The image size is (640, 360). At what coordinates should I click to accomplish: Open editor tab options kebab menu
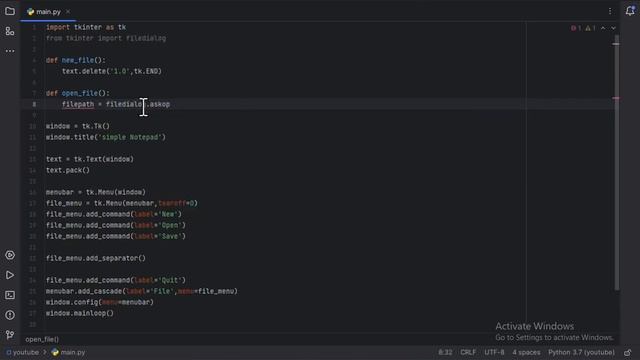tap(610, 11)
